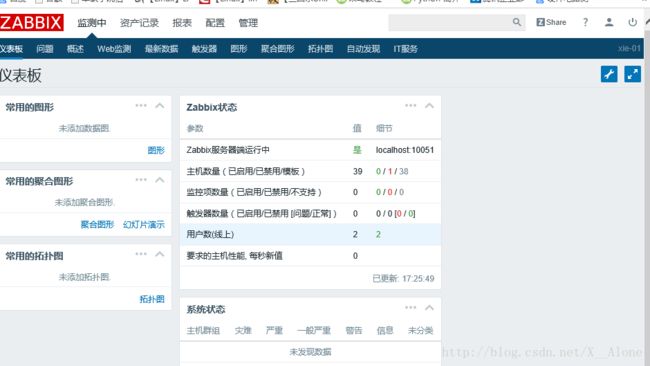
Task: Collapse the Zabbix状态 widget
Action: pos(429,106)
